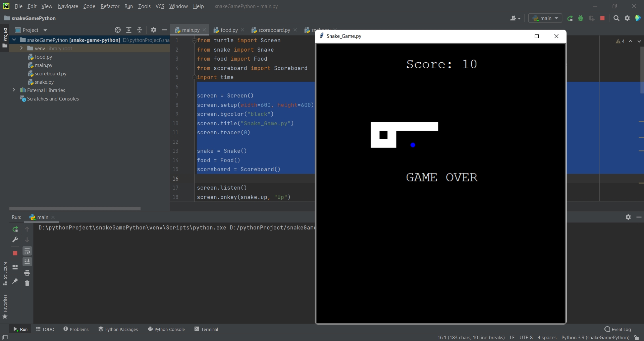
Task: Open the Problems tool window
Action: [76, 329]
